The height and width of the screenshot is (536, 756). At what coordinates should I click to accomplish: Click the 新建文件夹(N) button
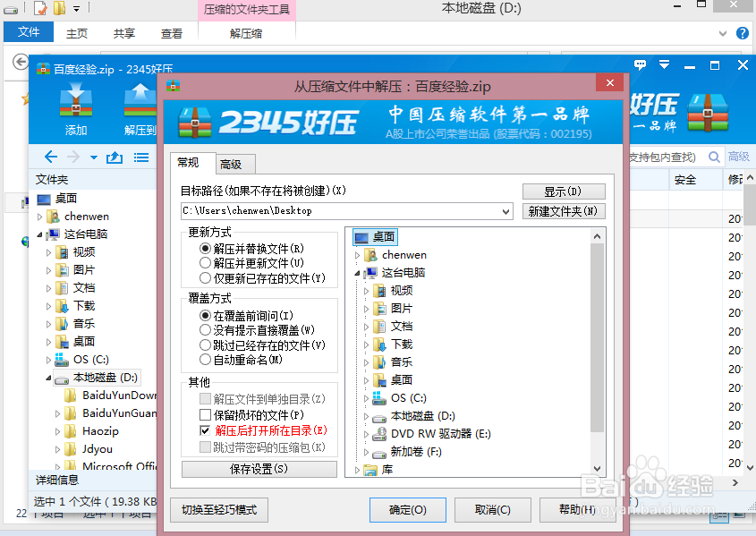(x=564, y=211)
